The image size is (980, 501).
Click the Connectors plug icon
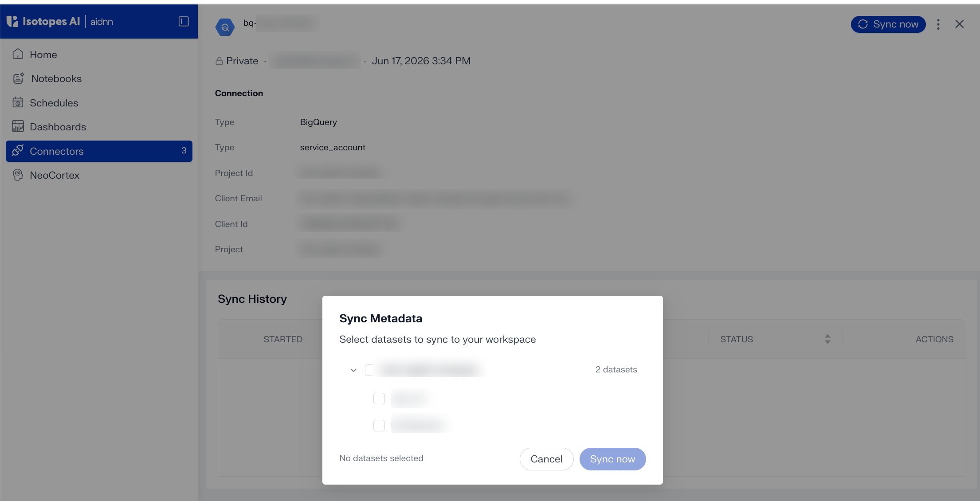tap(18, 150)
